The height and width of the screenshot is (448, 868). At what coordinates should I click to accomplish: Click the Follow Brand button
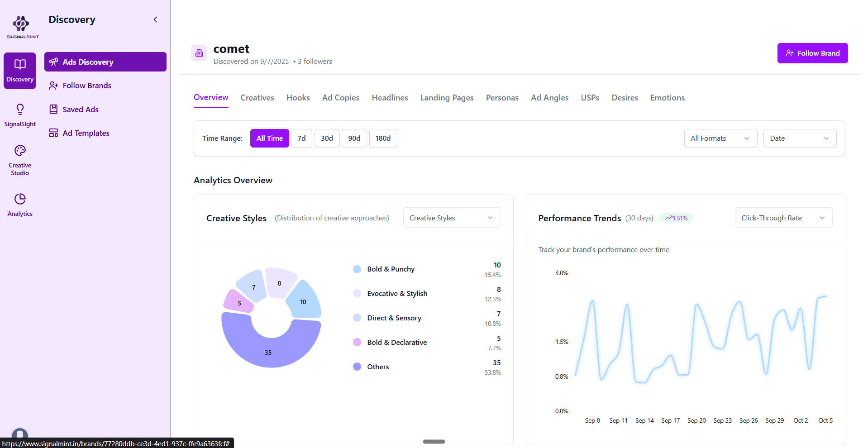pyautogui.click(x=812, y=53)
